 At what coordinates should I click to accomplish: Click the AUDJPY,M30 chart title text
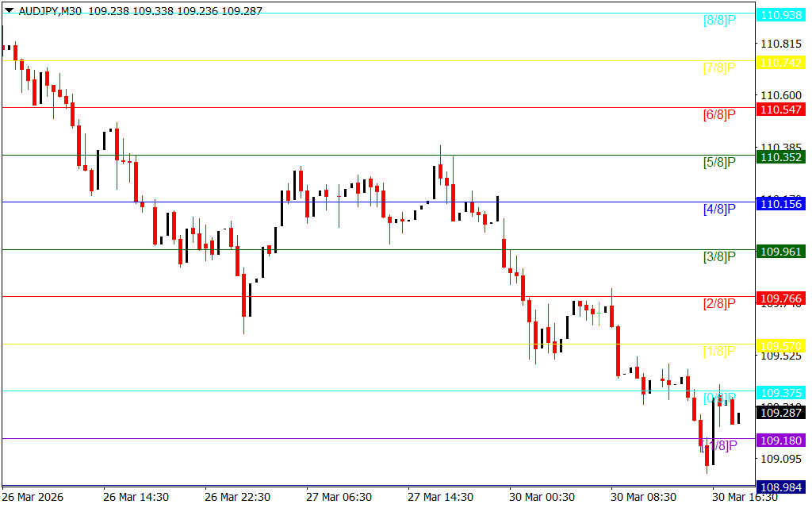pyautogui.click(x=51, y=12)
